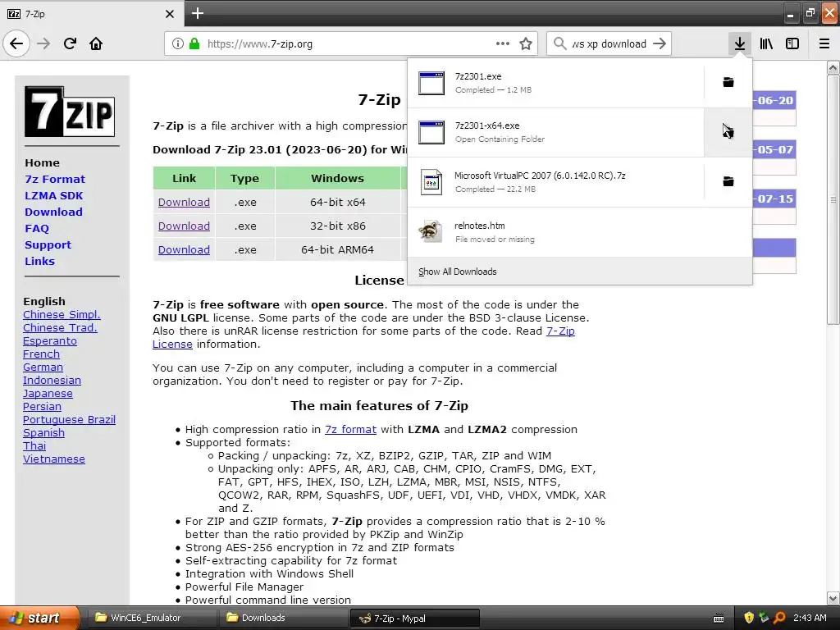
Task: Reload the current page
Action: tap(70, 43)
